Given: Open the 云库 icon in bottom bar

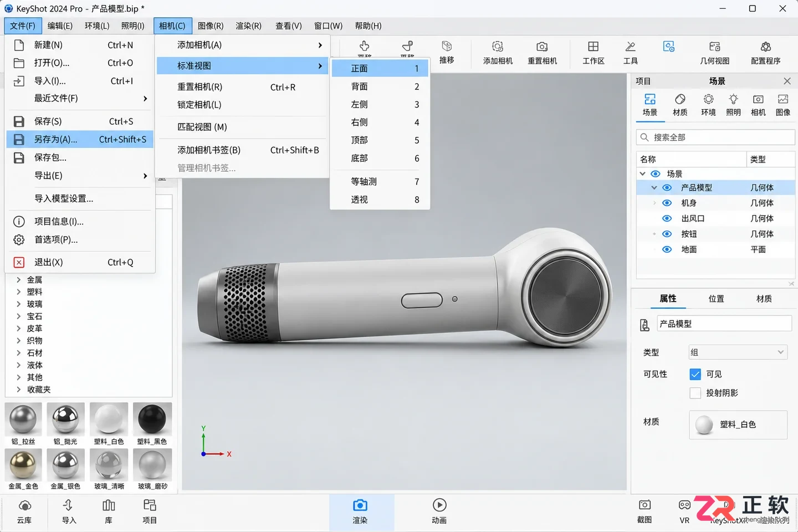Looking at the screenshot, I should [x=24, y=505].
